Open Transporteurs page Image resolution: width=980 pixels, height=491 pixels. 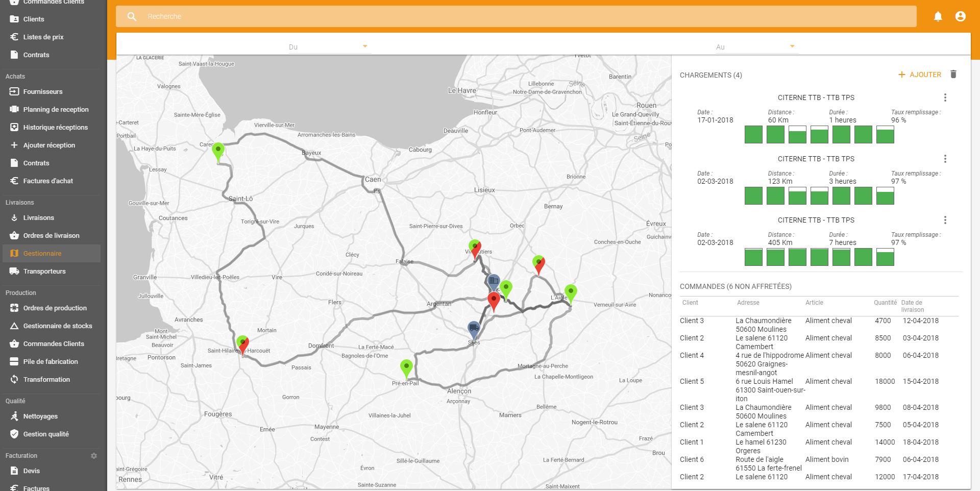(44, 272)
